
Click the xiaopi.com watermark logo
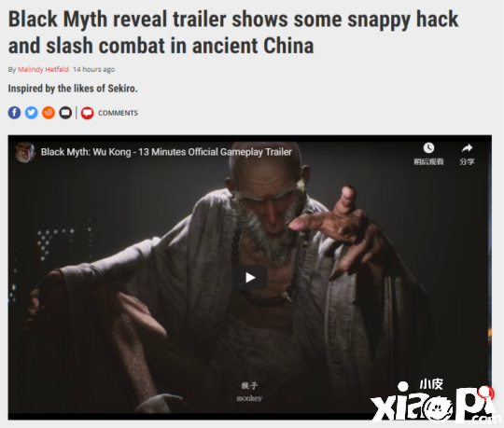[x=432, y=401]
